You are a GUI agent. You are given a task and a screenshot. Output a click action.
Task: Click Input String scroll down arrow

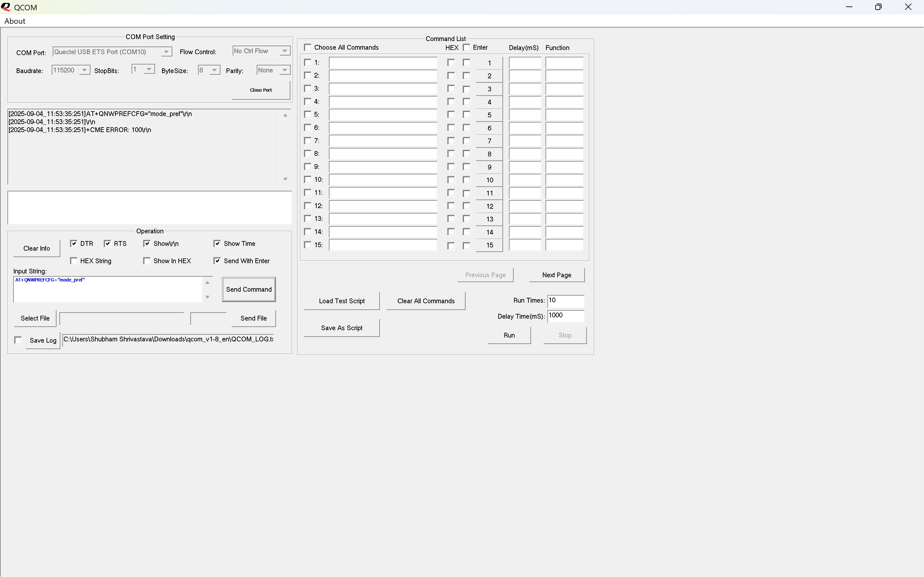pos(207,297)
